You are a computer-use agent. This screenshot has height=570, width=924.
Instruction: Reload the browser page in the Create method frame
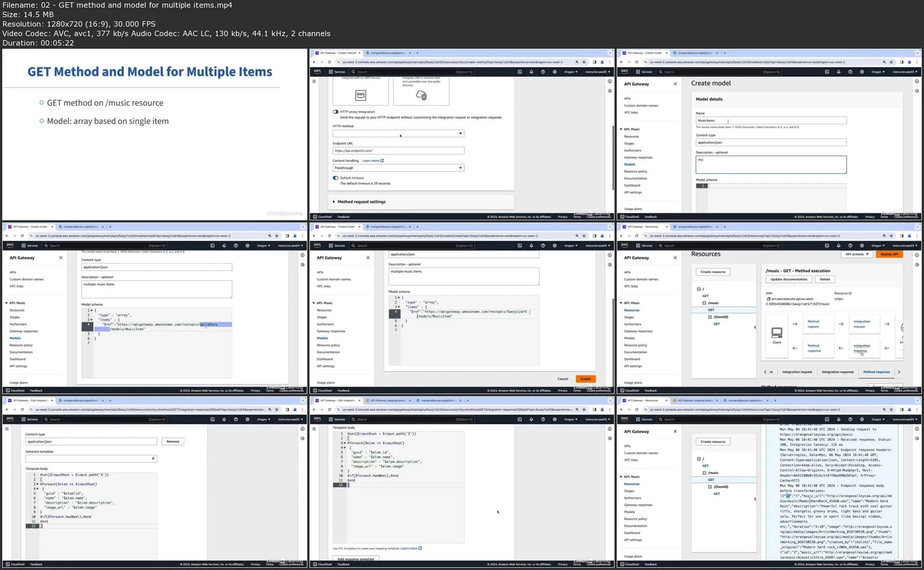click(x=329, y=62)
